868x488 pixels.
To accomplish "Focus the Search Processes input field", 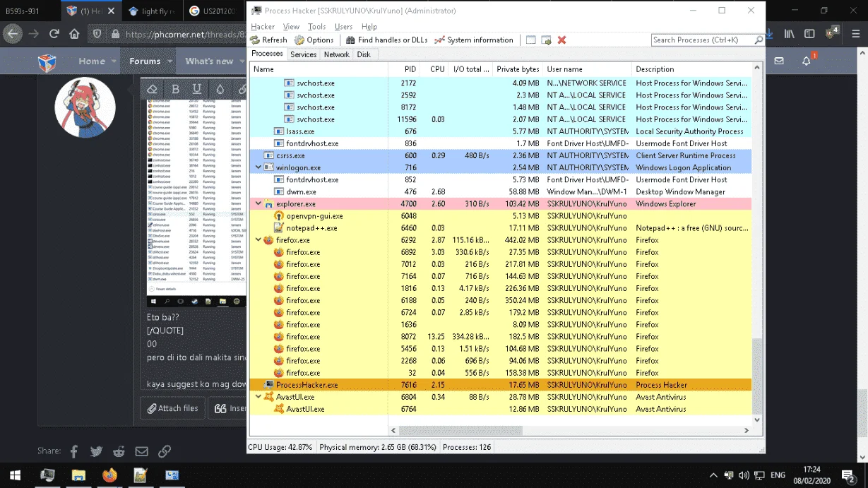I will tap(703, 40).
